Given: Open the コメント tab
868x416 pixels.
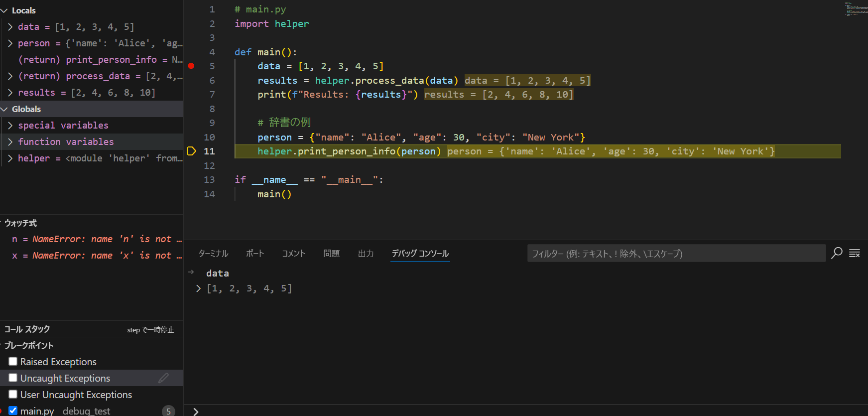Looking at the screenshot, I should [x=293, y=253].
